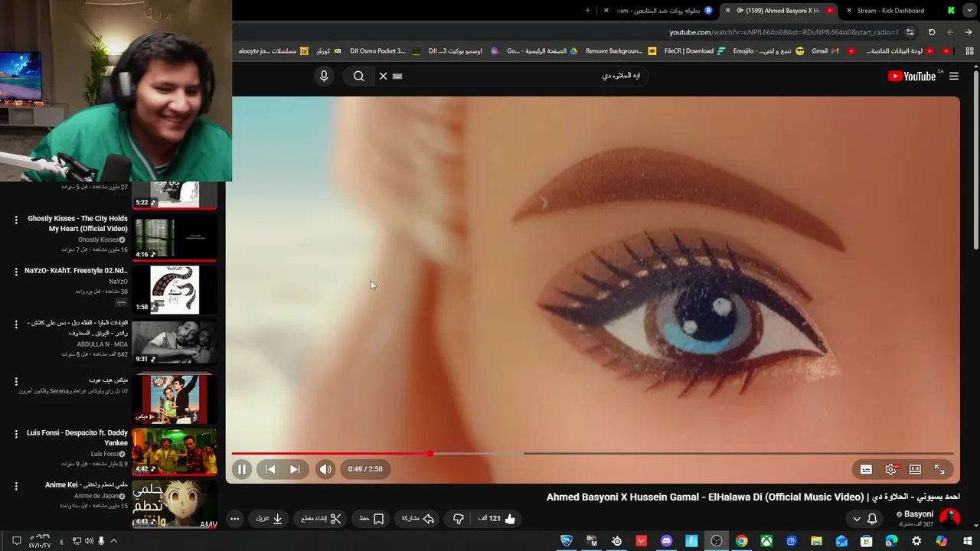Dislike the video with thumbs down
The width and height of the screenshot is (980, 551).
pos(458,519)
